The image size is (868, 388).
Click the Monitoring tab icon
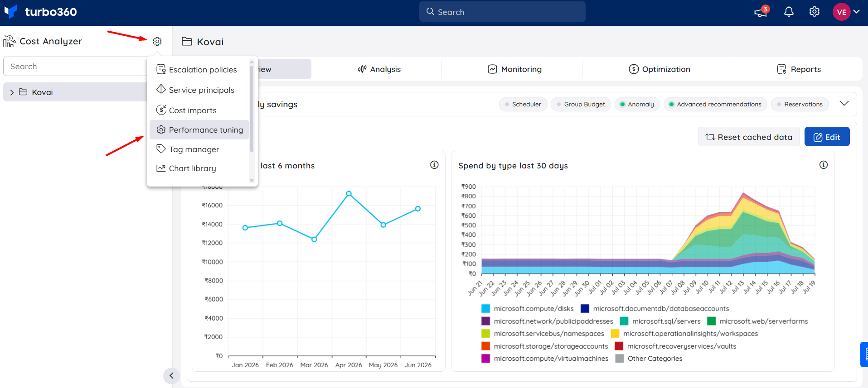click(492, 69)
